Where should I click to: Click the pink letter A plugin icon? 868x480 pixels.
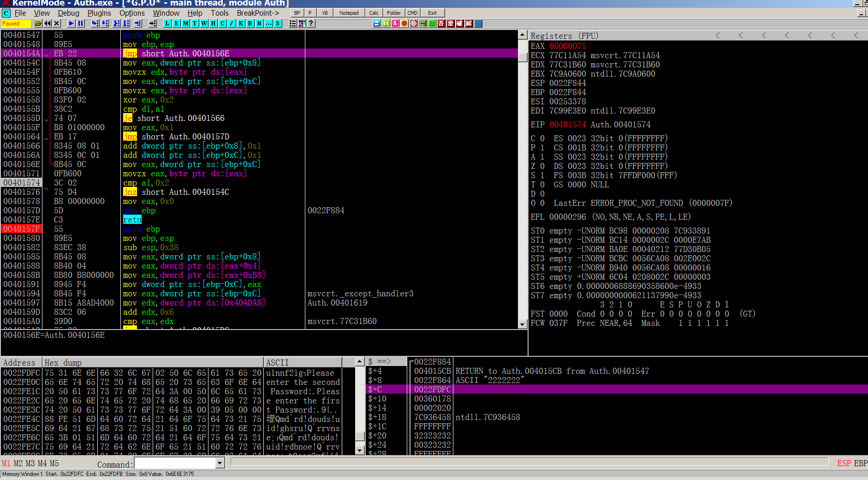click(x=395, y=24)
